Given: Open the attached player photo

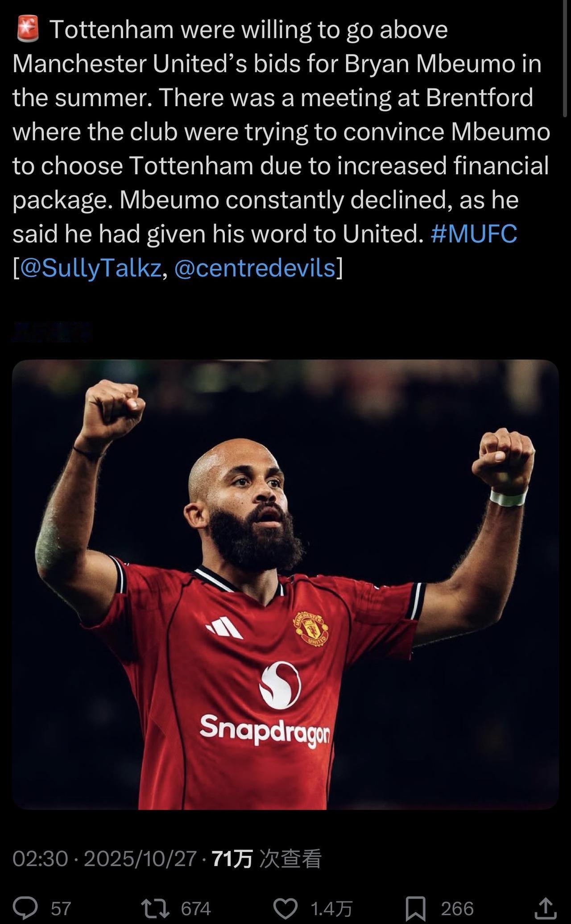Looking at the screenshot, I should pos(285,585).
